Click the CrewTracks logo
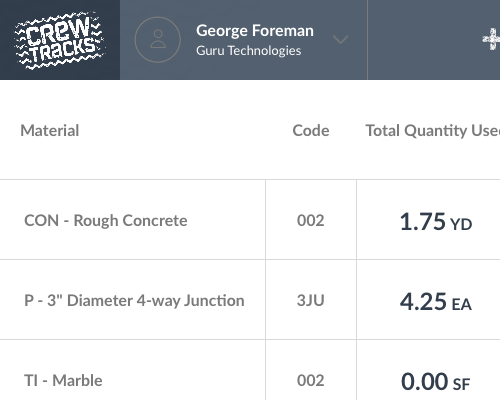Viewport: 500px width, 400px height. [60, 40]
